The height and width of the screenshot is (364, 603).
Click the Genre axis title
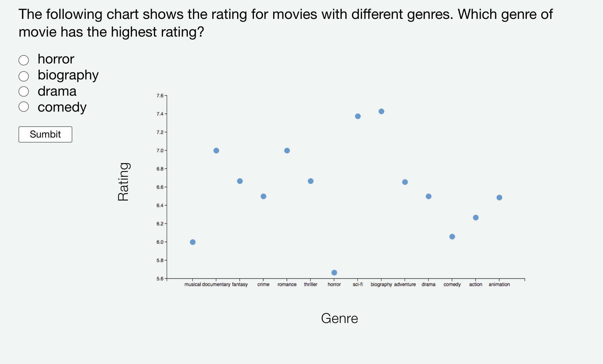pos(339,318)
